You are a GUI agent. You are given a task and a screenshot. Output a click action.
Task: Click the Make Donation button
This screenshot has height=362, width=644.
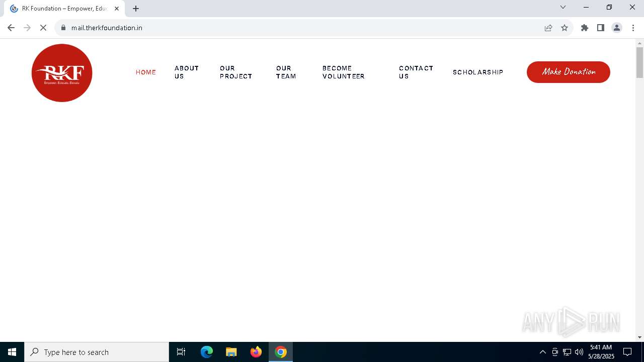pyautogui.click(x=569, y=72)
